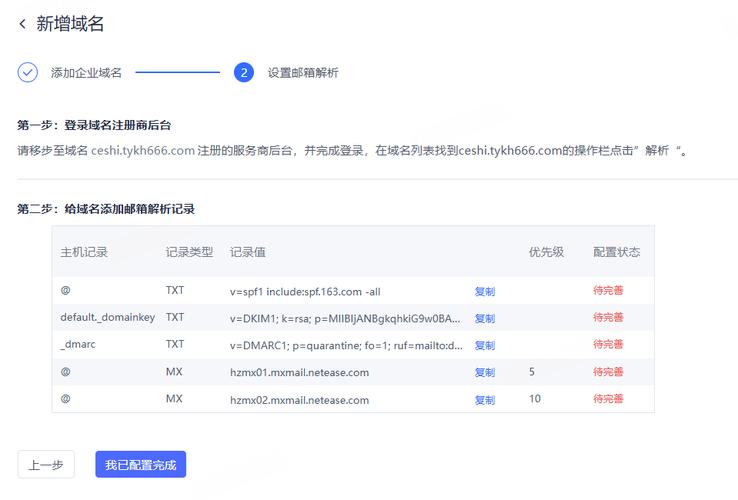Click the back arrow beside 新增域名
Viewport: 738px width, 500px height.
[x=23, y=24]
